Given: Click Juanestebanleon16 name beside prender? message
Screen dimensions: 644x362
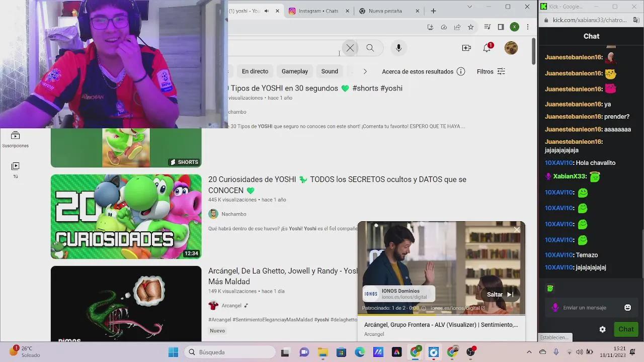Looking at the screenshot, I should click(574, 117).
